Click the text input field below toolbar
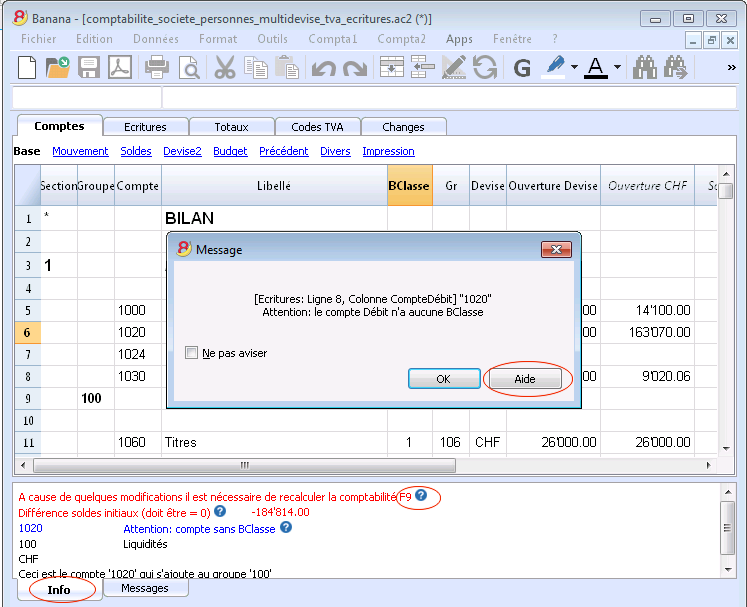 point(449,98)
